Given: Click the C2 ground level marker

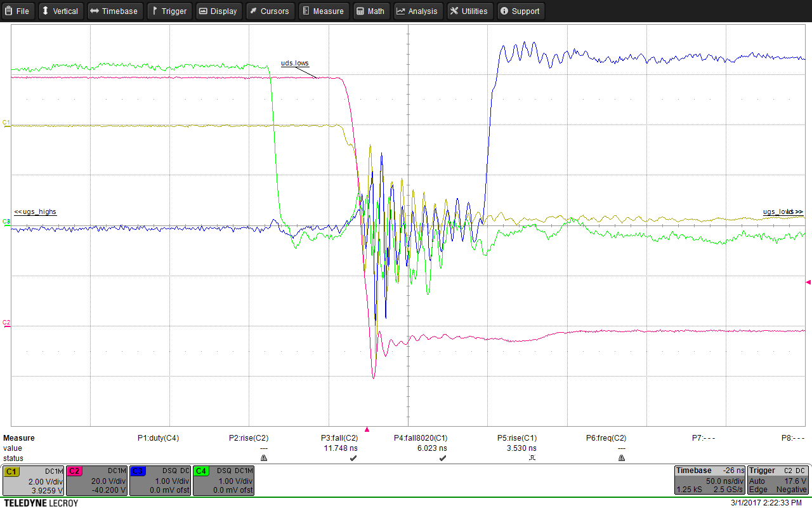Looking at the screenshot, I should (6, 323).
